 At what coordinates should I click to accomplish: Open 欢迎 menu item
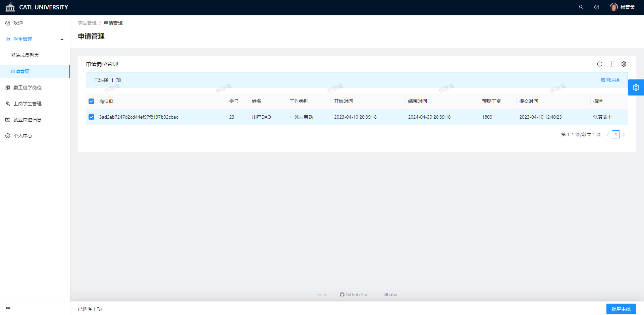click(35, 23)
